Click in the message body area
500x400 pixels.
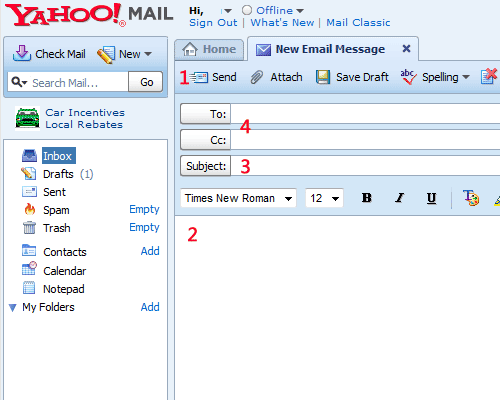[337, 308]
